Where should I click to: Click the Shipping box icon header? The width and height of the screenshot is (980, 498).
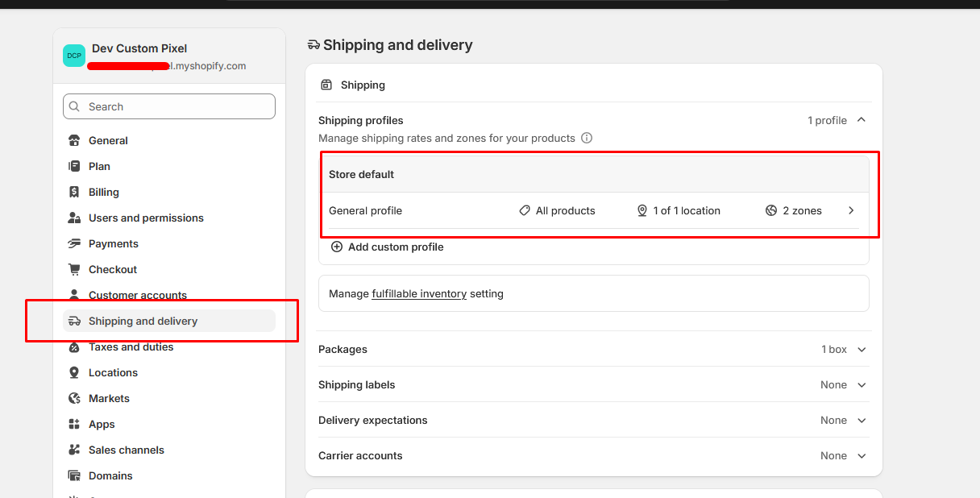326,84
